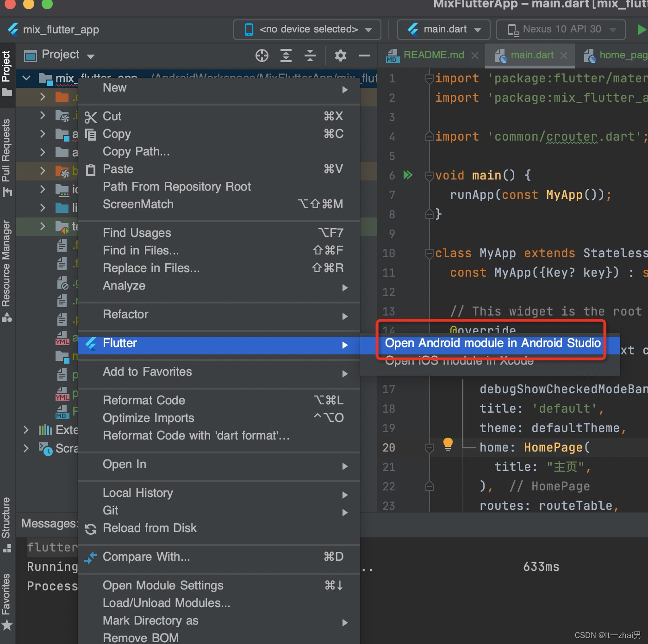This screenshot has width=648, height=644.
Task: Open the Git submenu
Action: (x=219, y=511)
